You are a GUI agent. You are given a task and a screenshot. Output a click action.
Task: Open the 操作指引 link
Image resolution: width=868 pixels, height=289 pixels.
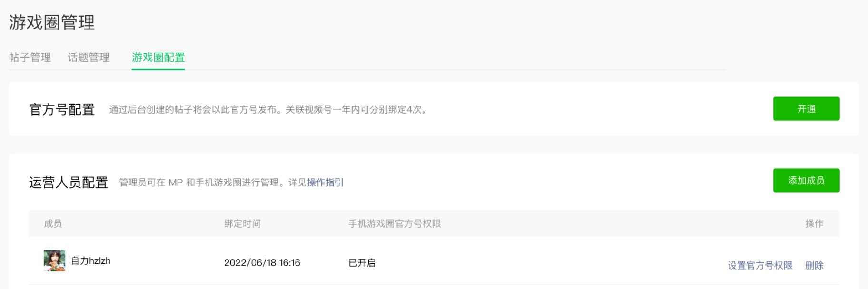(325, 183)
